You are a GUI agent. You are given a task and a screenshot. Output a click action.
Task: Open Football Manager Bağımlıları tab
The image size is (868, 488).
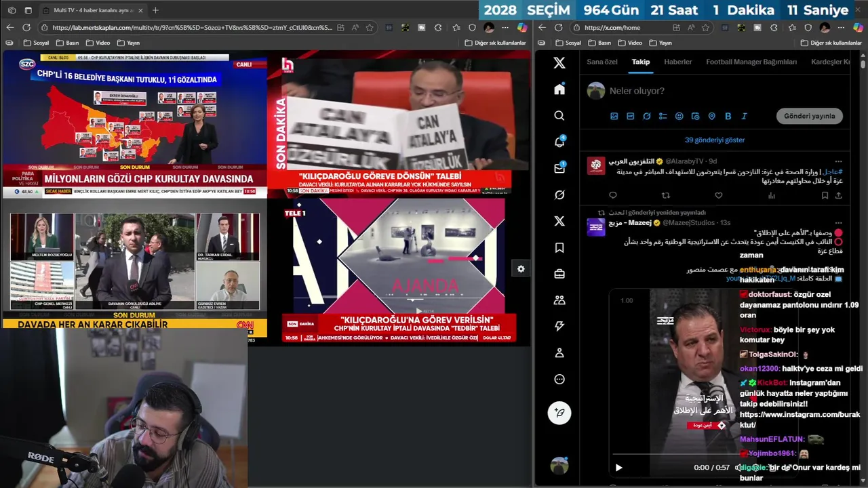(751, 62)
